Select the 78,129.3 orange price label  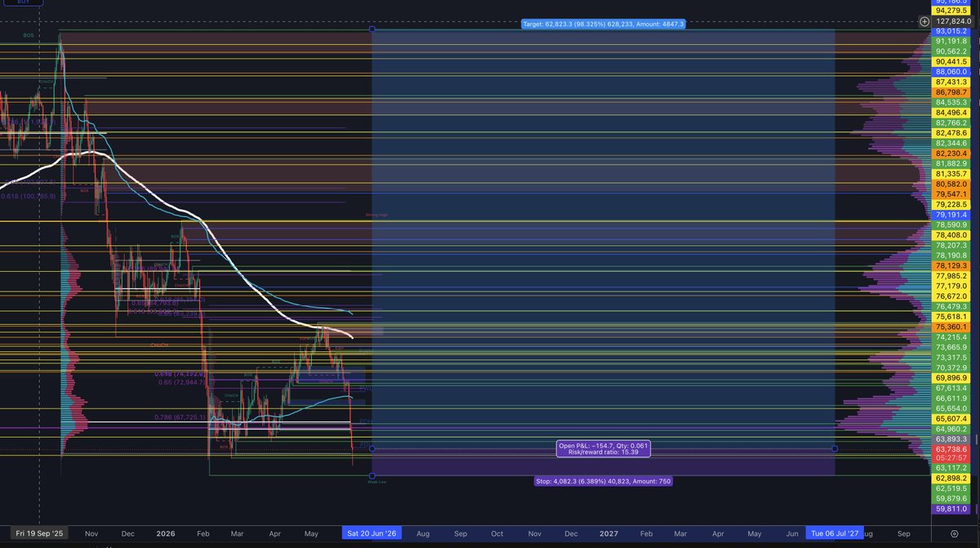click(x=951, y=265)
